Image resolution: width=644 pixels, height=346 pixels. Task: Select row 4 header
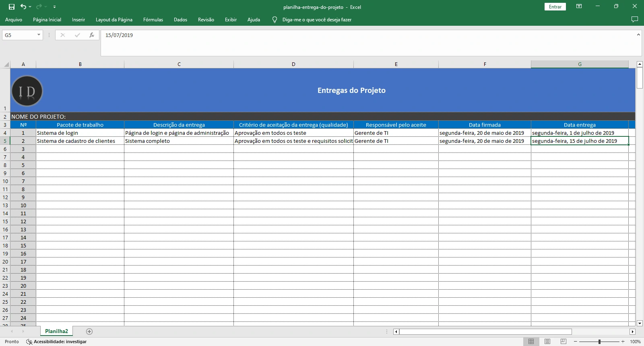click(5, 133)
